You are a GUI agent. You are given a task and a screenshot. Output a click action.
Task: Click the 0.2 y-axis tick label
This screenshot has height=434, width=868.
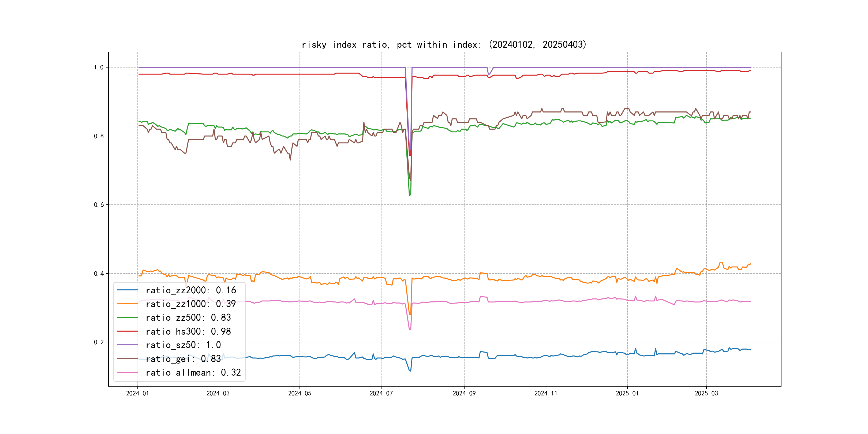click(x=98, y=342)
